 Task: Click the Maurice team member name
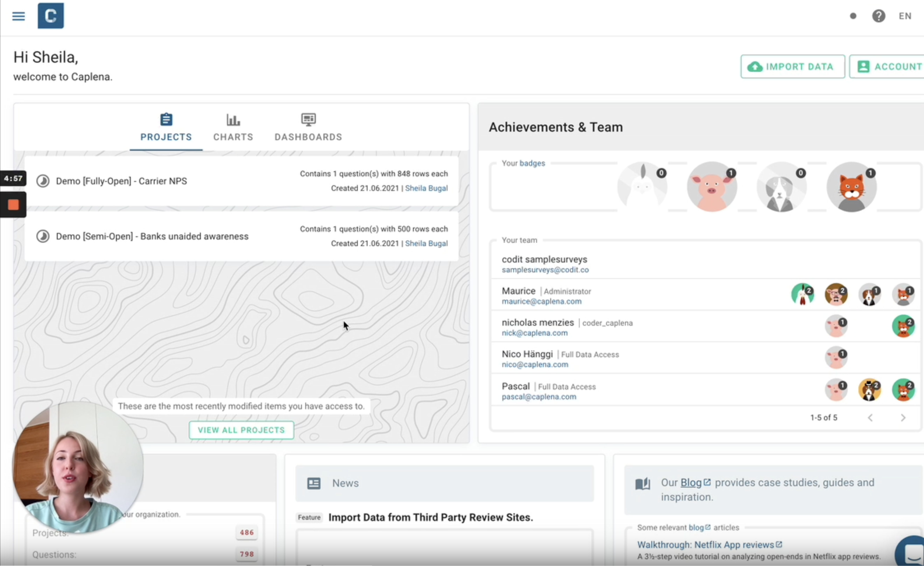tap(519, 291)
